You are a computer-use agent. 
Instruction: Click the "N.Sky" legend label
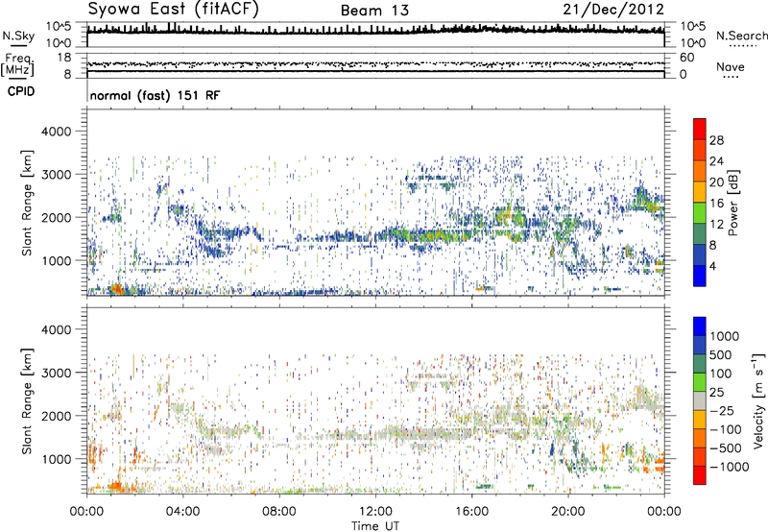pos(18,36)
